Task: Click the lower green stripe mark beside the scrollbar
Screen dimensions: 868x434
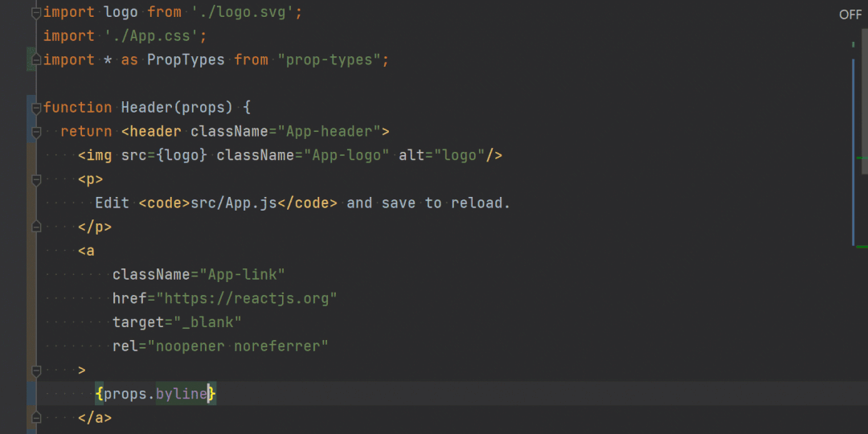Action: (x=862, y=247)
